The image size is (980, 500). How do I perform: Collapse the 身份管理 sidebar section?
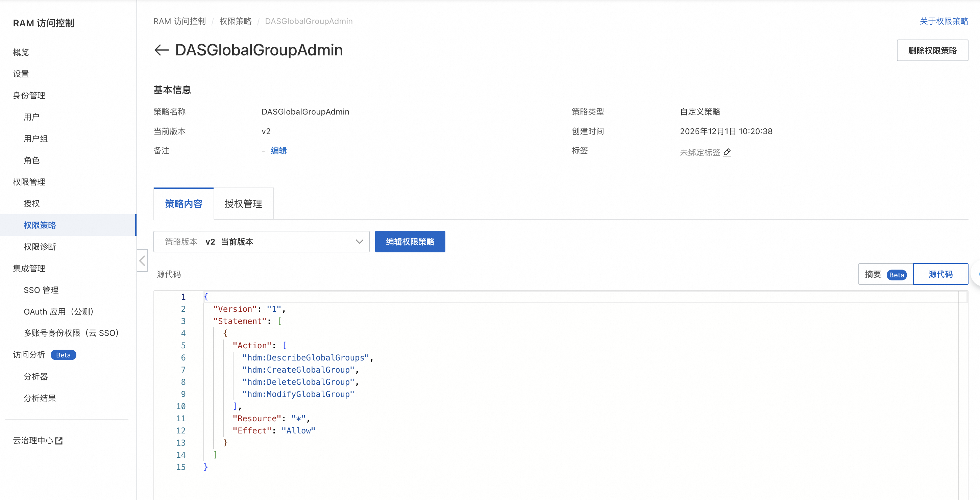pos(29,95)
